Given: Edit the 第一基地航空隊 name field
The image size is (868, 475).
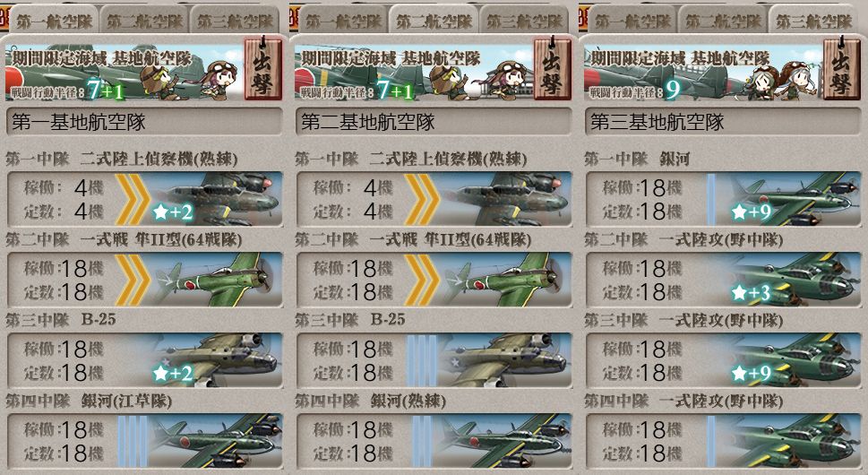Looking at the screenshot, I should click(x=145, y=122).
